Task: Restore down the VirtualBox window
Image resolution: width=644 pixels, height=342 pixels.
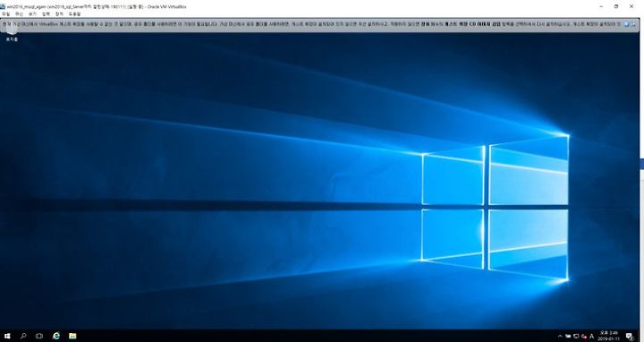Action: point(616,6)
